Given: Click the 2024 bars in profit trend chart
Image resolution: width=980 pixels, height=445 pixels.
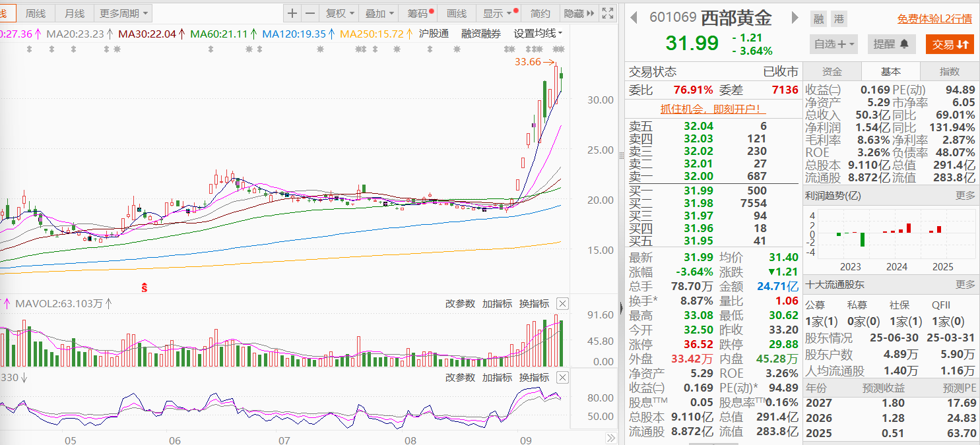Looking at the screenshot, I should (897, 228).
